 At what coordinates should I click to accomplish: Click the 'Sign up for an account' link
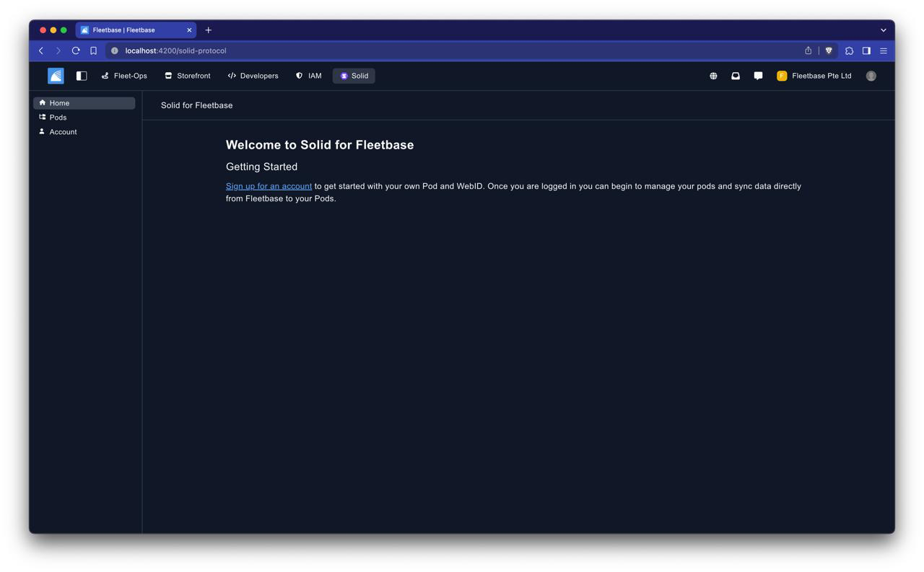pyautogui.click(x=269, y=186)
